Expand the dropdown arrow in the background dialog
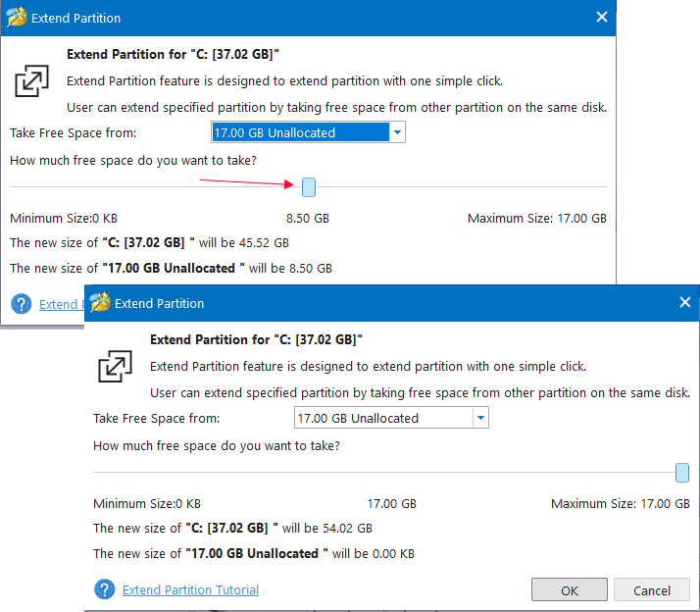The width and height of the screenshot is (700, 612). coord(396,133)
